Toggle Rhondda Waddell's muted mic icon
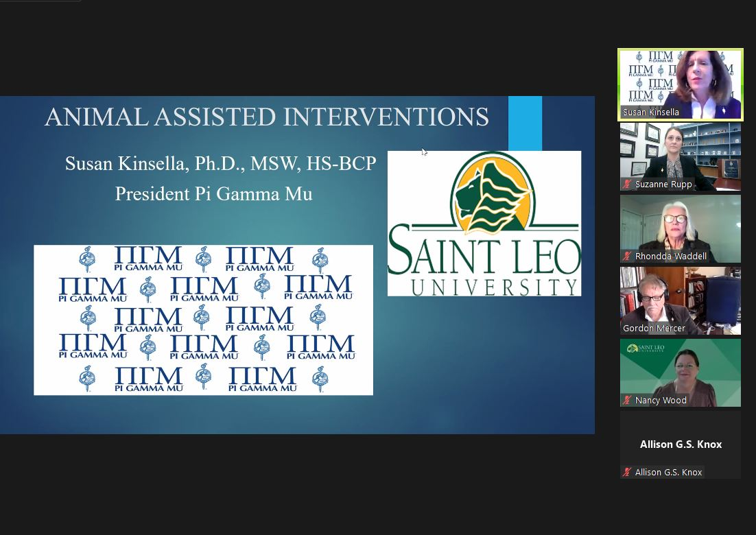 (626, 256)
